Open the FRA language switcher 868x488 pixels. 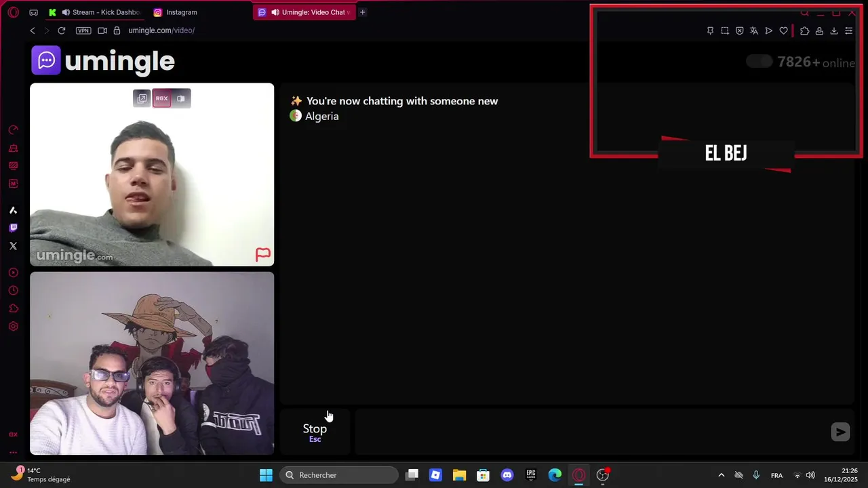(776, 475)
